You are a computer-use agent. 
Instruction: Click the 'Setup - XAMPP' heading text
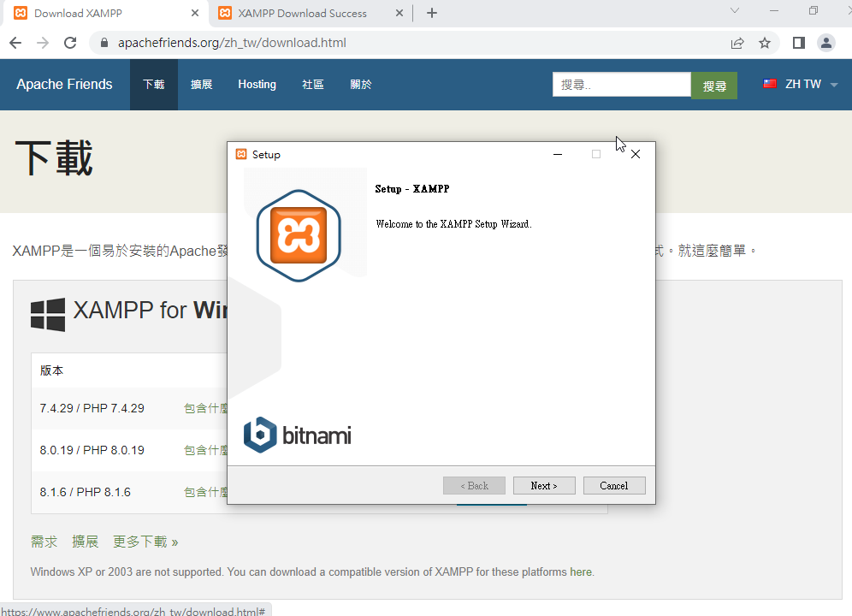tap(411, 189)
